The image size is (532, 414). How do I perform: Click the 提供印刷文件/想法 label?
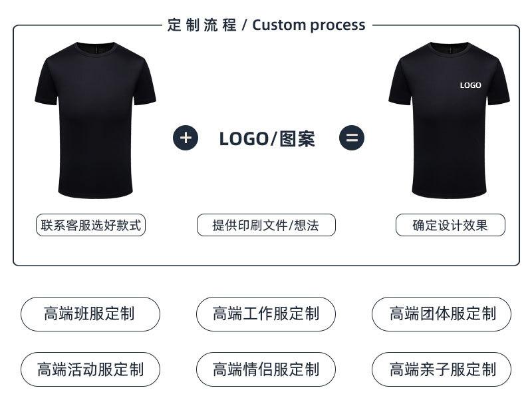click(266, 225)
